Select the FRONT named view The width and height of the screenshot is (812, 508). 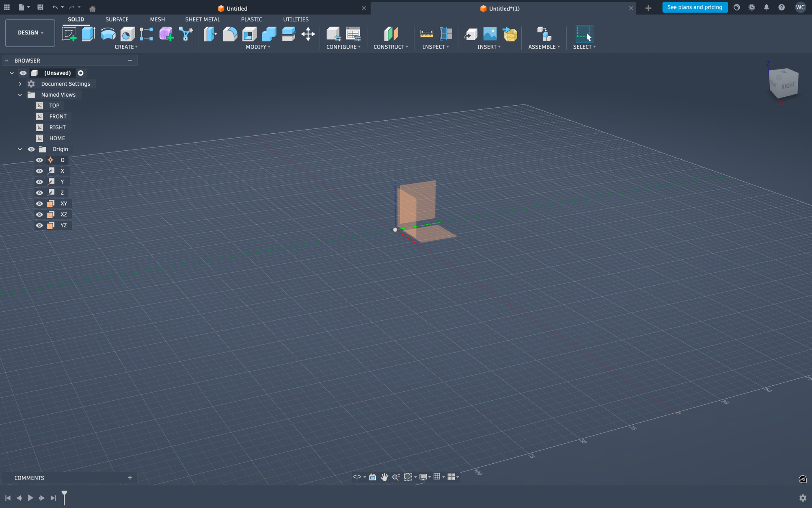pos(58,116)
